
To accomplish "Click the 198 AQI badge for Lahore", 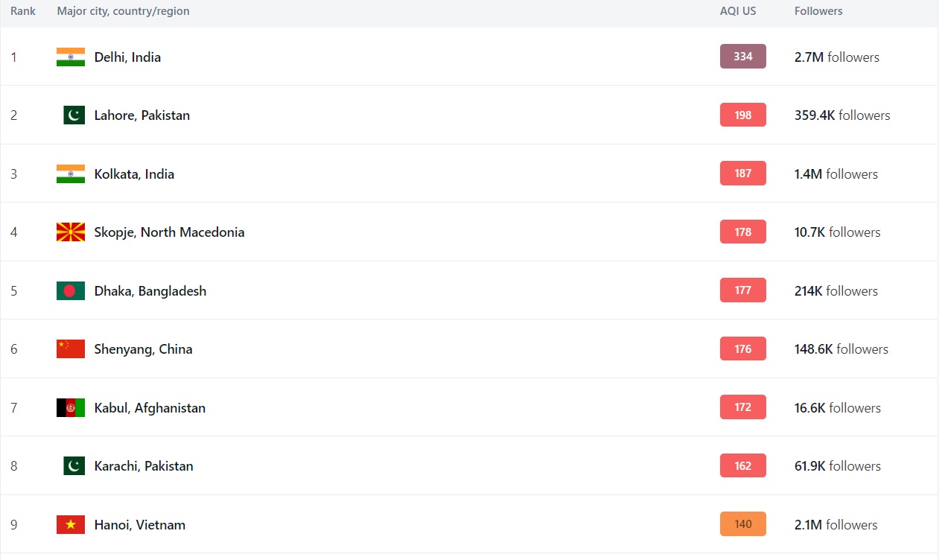I will tap(743, 115).
